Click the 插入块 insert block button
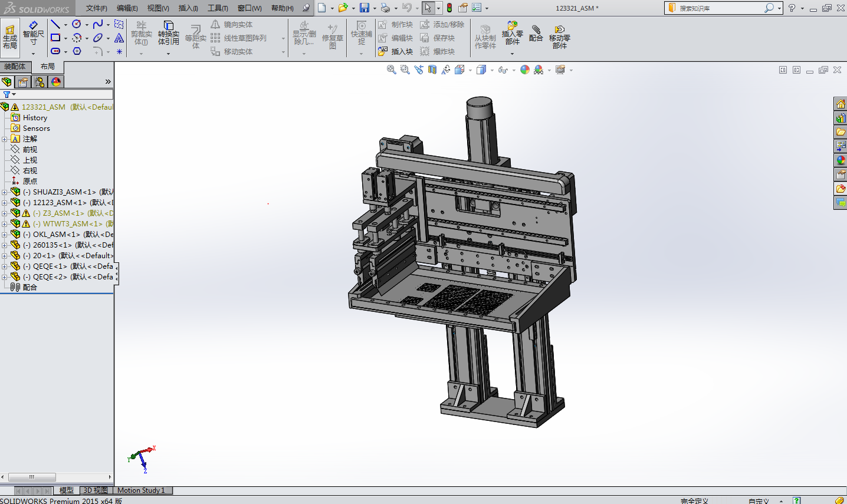Viewport: 847px width, 504px height. [395, 52]
